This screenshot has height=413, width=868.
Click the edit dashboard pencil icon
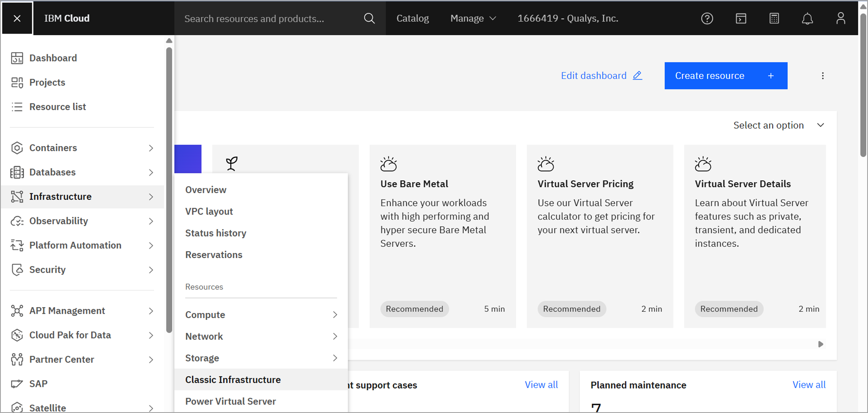pyautogui.click(x=637, y=76)
